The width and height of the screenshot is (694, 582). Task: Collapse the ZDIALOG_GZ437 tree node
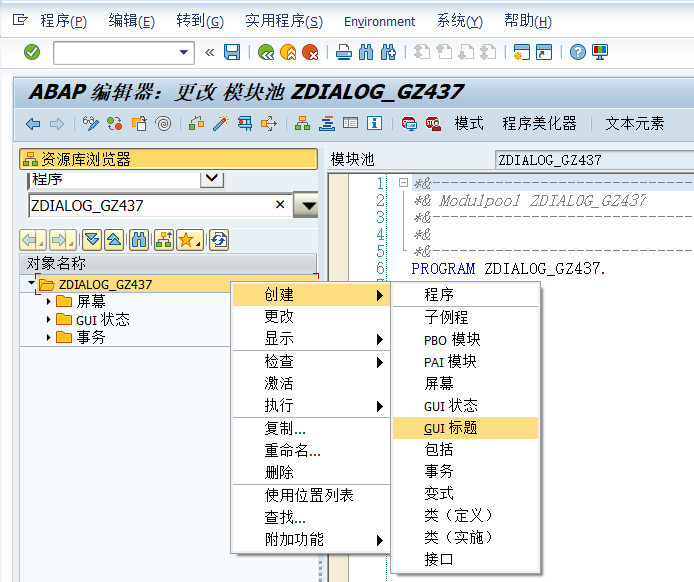point(31,282)
